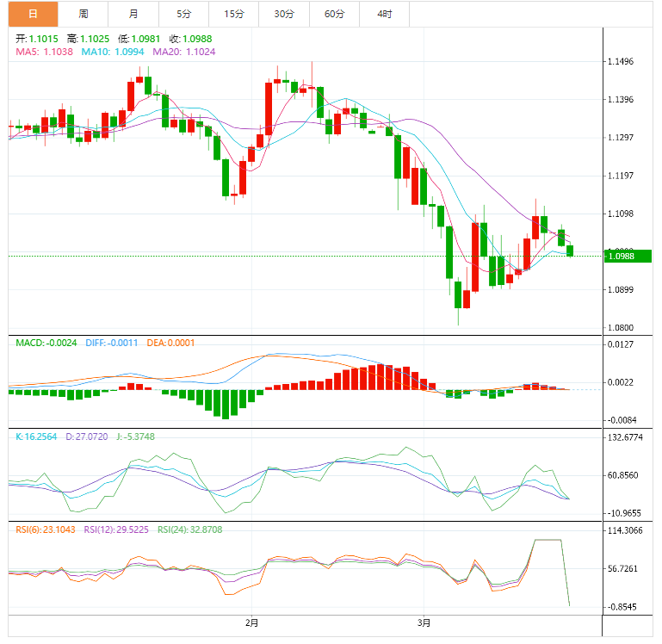Image resolution: width=662 pixels, height=644 pixels.
Task: Click the 114.3066 RSI axis label
Action: (625, 531)
